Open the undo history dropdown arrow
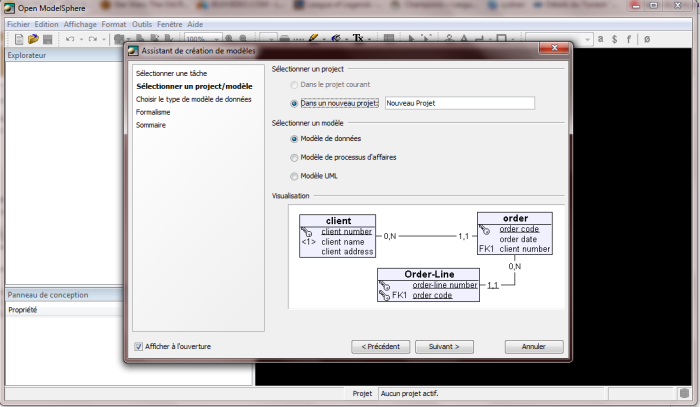The height and width of the screenshot is (407, 700). click(80, 39)
